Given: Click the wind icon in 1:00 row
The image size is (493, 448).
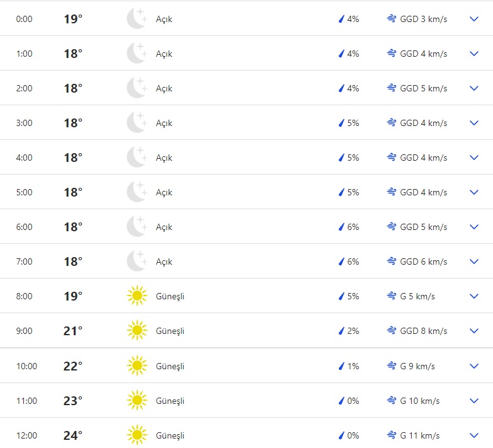Looking at the screenshot, I should pyautogui.click(x=392, y=54).
